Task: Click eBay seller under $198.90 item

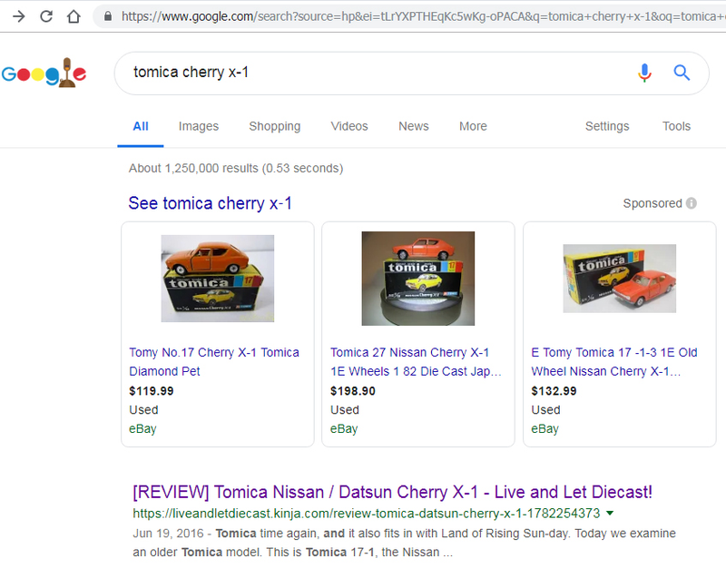Action: coord(344,428)
